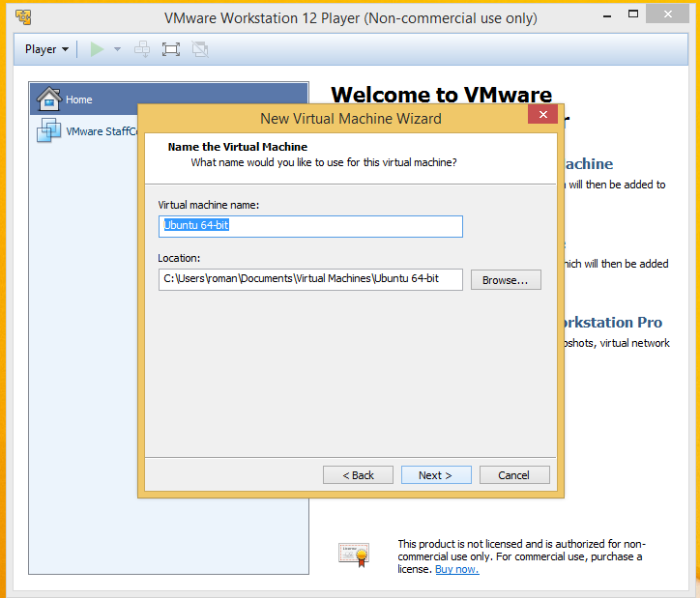Image resolution: width=700 pixels, height=598 pixels.
Task: Click Send Ctrl+Alt+Del toolbar icon
Action: [142, 49]
